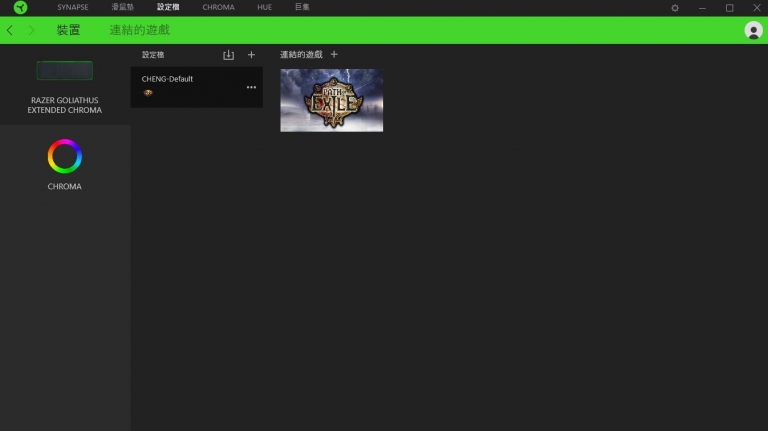Click the Razer logo icon
Viewport: 768px width, 431px height.
pos(21,7)
